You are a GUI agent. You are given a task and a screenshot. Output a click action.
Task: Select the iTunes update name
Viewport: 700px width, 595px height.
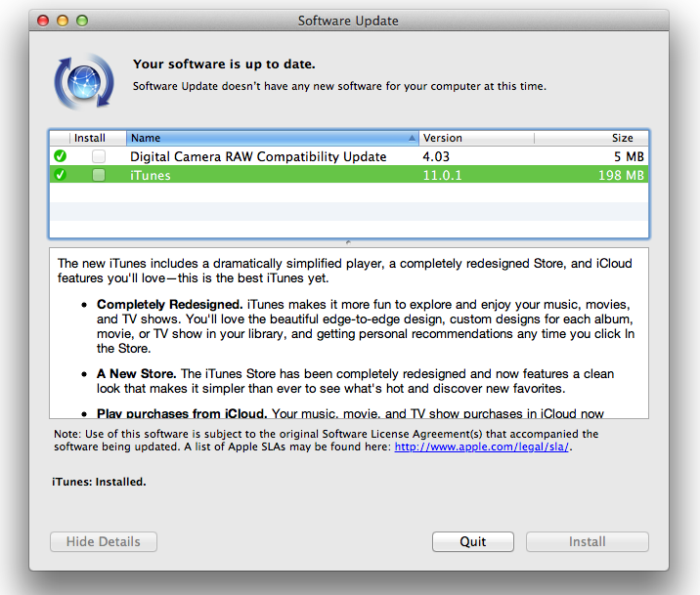[x=151, y=175]
